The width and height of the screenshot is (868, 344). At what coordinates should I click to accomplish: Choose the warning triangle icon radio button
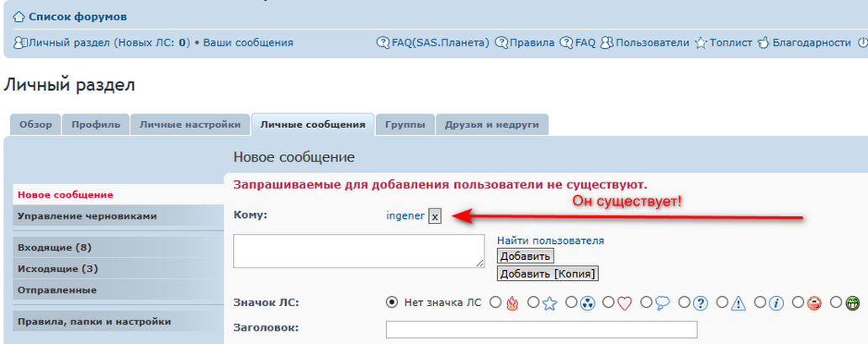click(722, 302)
